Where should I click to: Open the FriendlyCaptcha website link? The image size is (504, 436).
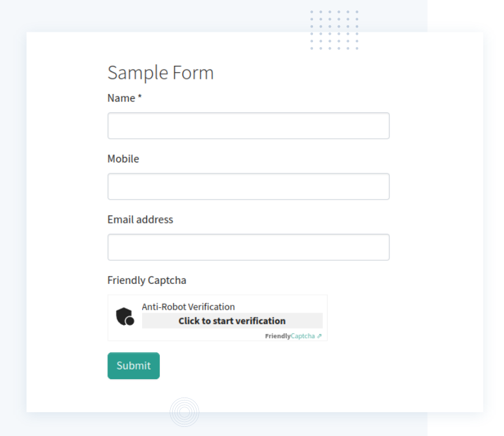coord(303,335)
